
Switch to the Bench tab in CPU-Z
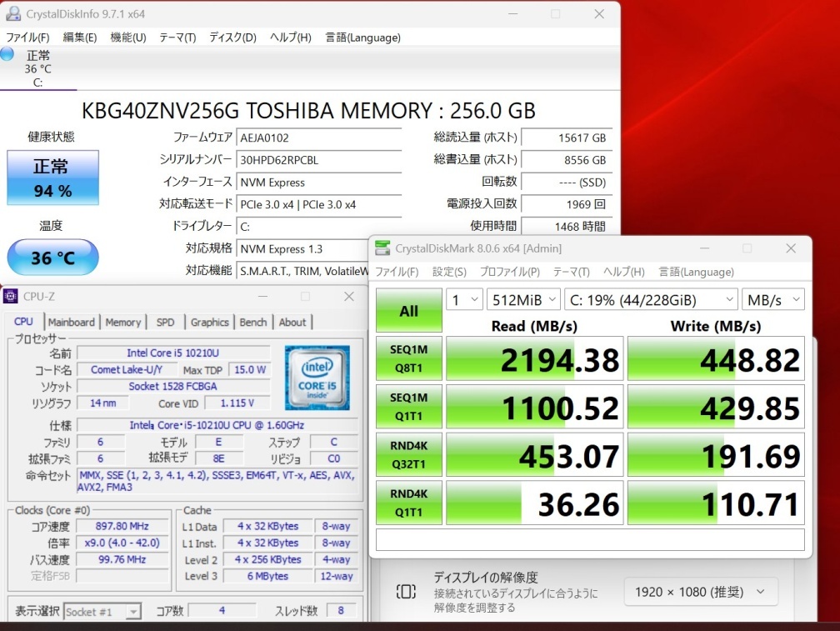coord(252,322)
